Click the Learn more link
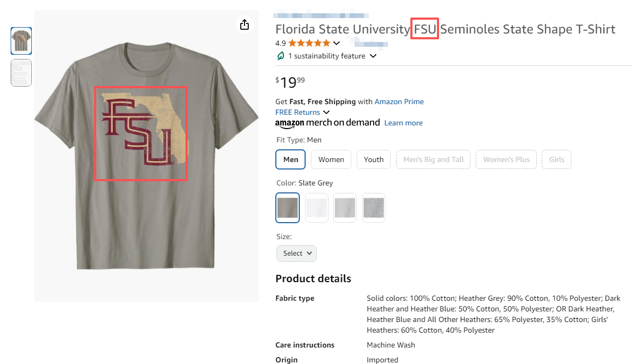Viewport: 632px width, 364px height. pyautogui.click(x=403, y=123)
